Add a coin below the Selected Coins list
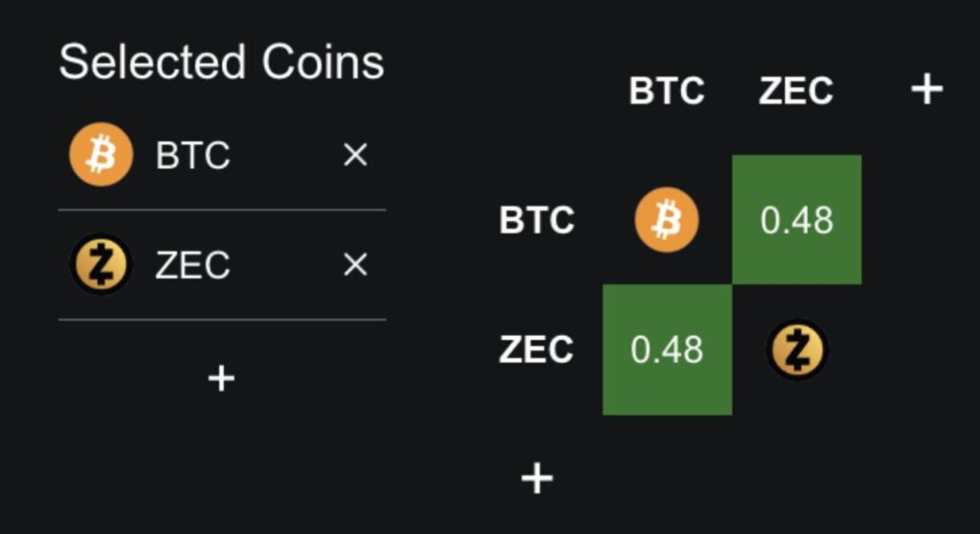The image size is (980, 534). pyautogui.click(x=221, y=379)
